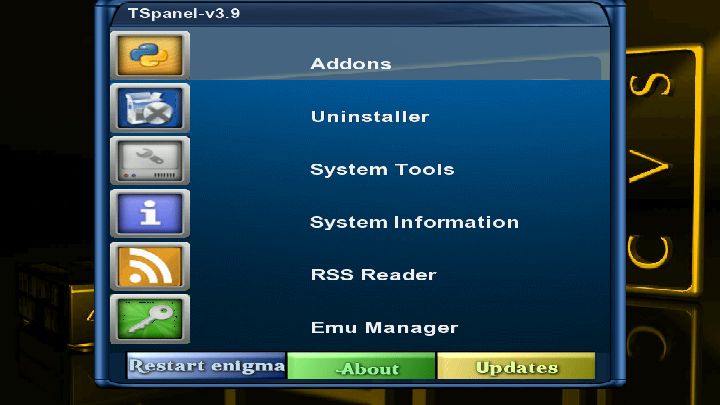Click the System Information 'i' icon
The width and height of the screenshot is (720, 405).
pyautogui.click(x=150, y=214)
